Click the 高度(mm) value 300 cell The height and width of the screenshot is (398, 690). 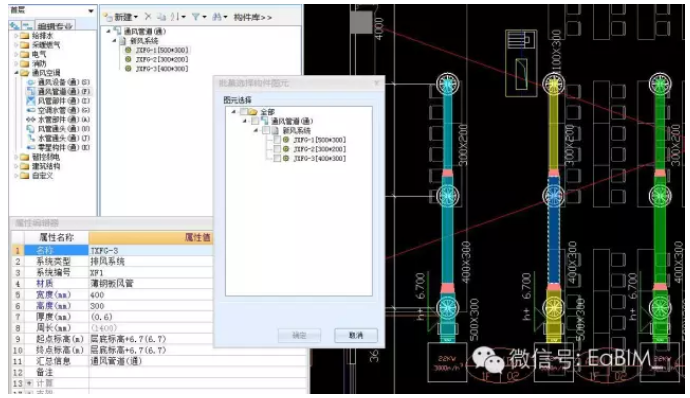tap(150, 306)
